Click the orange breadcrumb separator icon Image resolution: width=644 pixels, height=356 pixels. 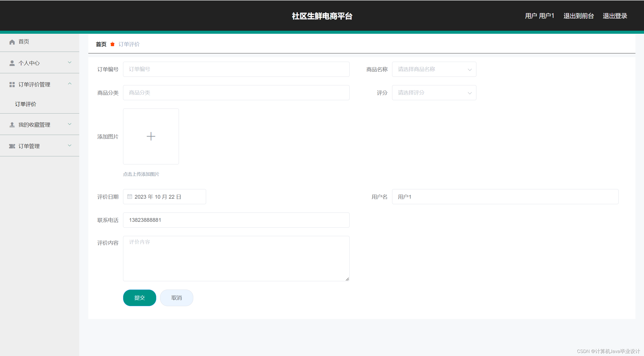[112, 44]
